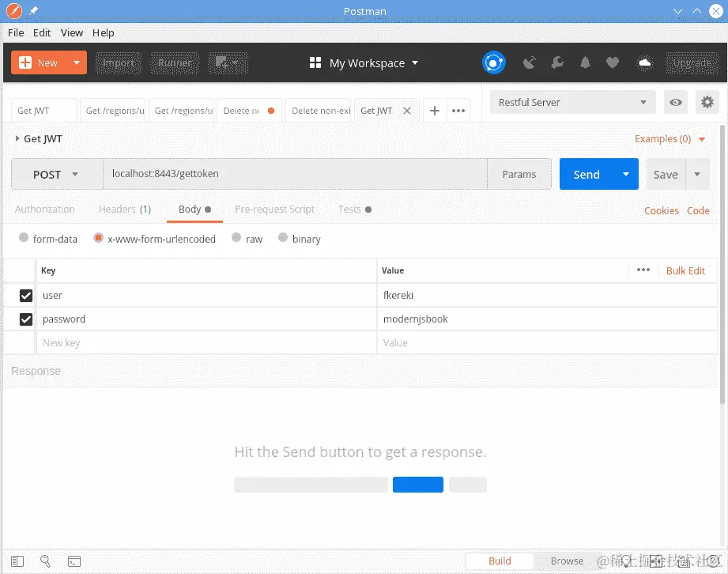This screenshot has width=728, height=574.
Task: Click the fkereki value cell
Action: click(548, 296)
